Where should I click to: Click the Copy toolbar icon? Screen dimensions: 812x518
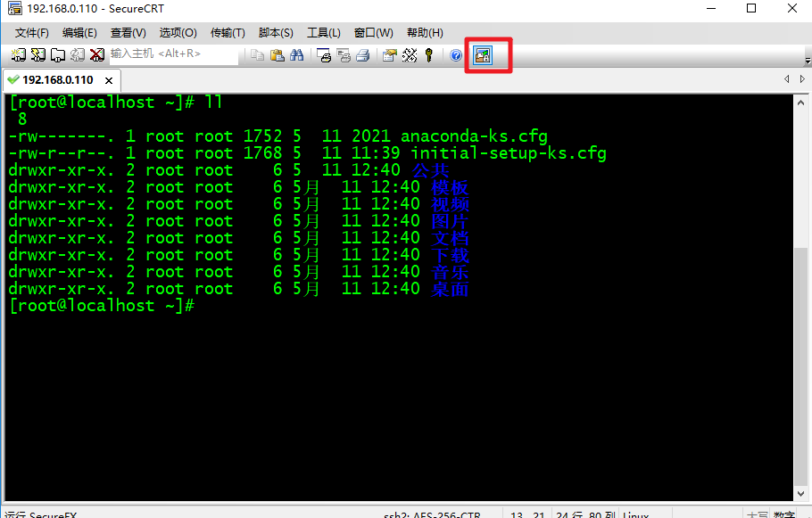(257, 55)
